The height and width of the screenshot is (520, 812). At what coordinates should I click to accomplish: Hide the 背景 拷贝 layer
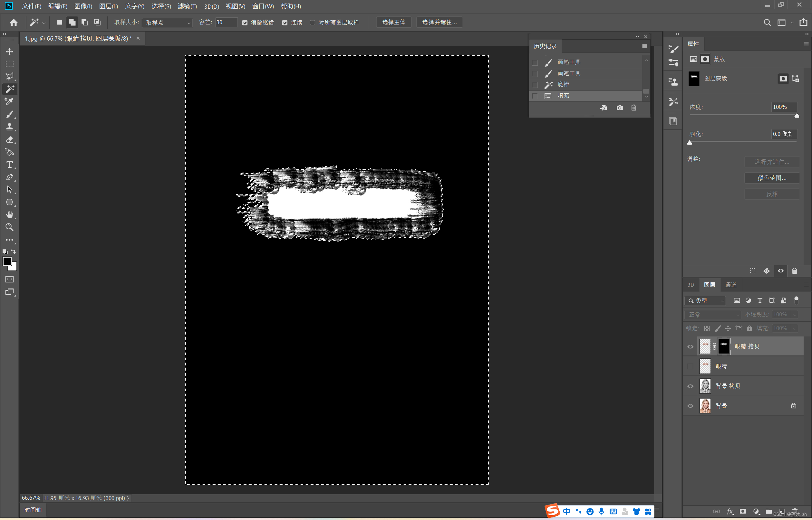click(x=690, y=386)
